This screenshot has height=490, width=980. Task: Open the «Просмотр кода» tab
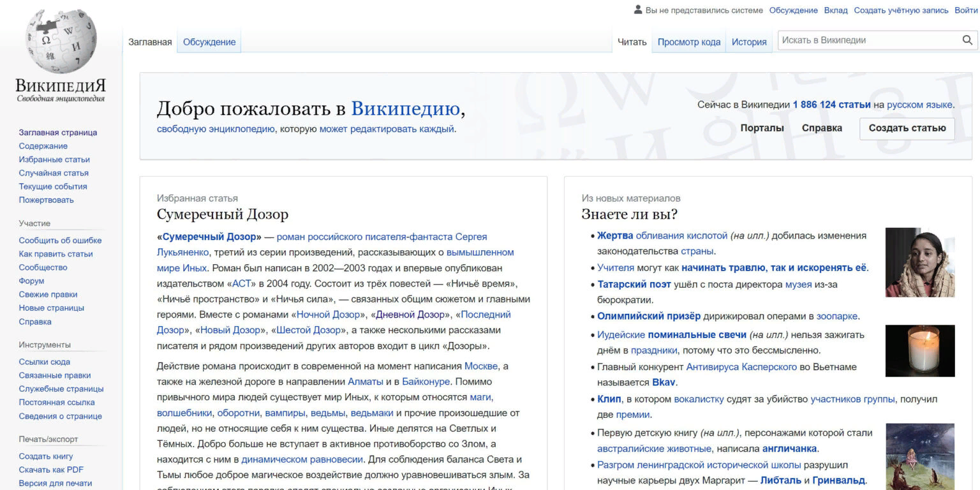(689, 42)
